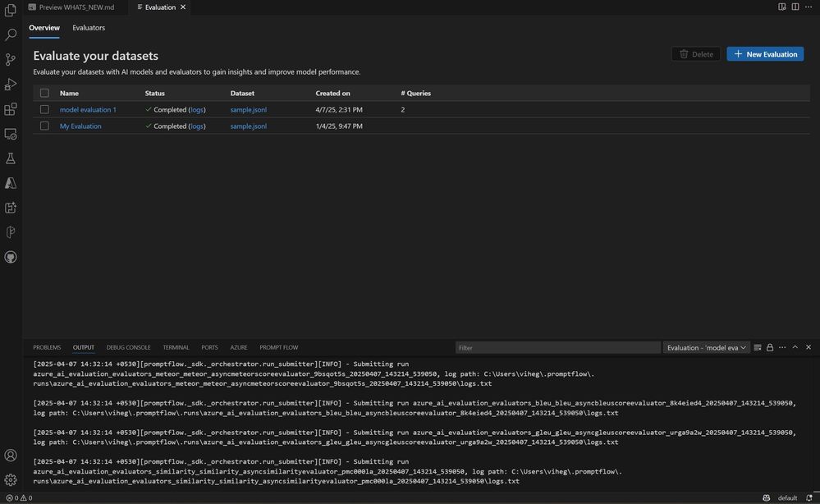Open output panel More Actions ellipsis
Image resolution: width=820 pixels, height=504 pixels.
click(782, 347)
